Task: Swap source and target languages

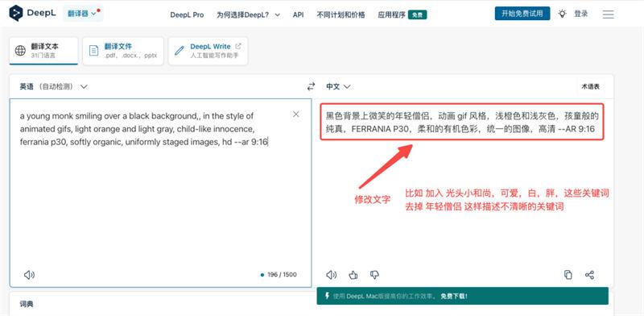Action: (312, 86)
